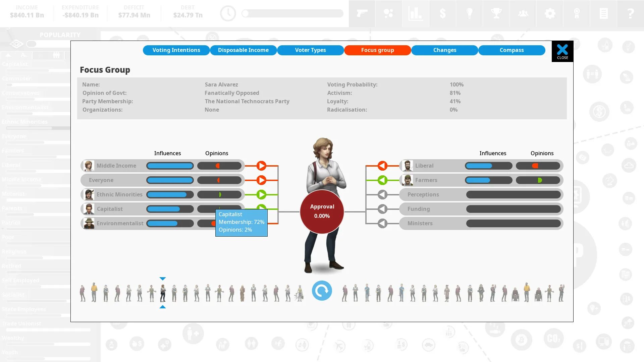Click Sara Alvarez voter figure thumbnail

(x=162, y=292)
